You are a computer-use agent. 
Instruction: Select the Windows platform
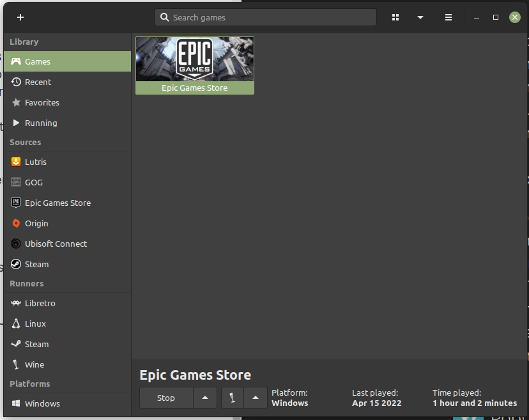(68, 403)
